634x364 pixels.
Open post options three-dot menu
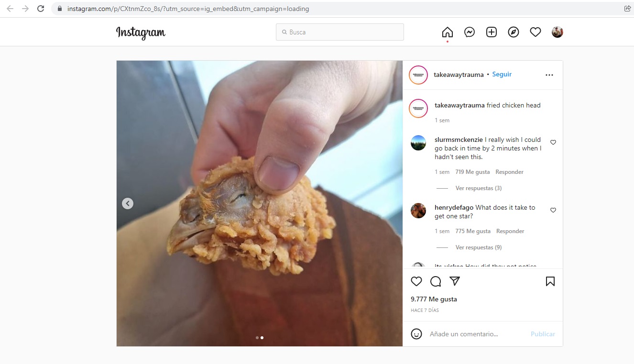[x=549, y=75]
